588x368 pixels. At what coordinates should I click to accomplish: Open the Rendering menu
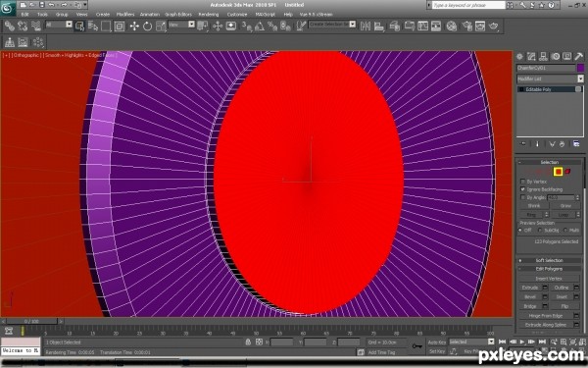209,15
